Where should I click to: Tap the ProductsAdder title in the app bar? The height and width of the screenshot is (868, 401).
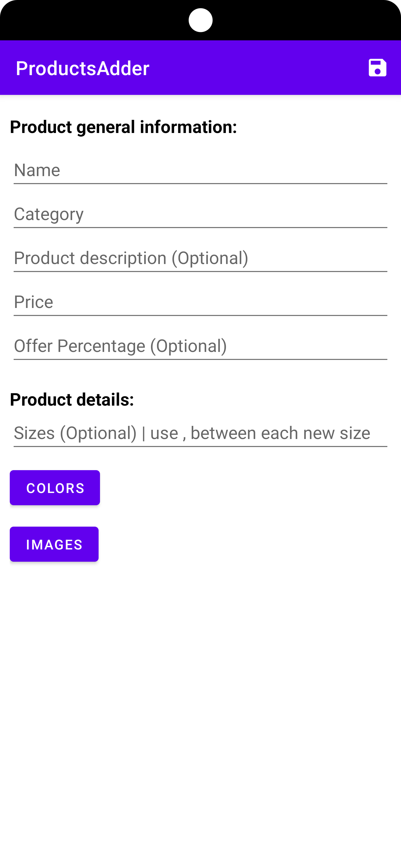tap(82, 68)
